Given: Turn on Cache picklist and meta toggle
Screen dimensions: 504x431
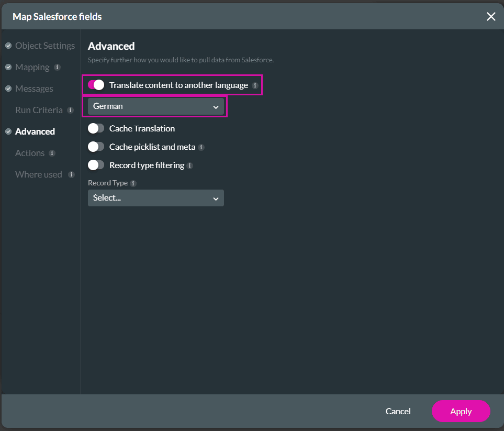Looking at the screenshot, I should pos(96,147).
